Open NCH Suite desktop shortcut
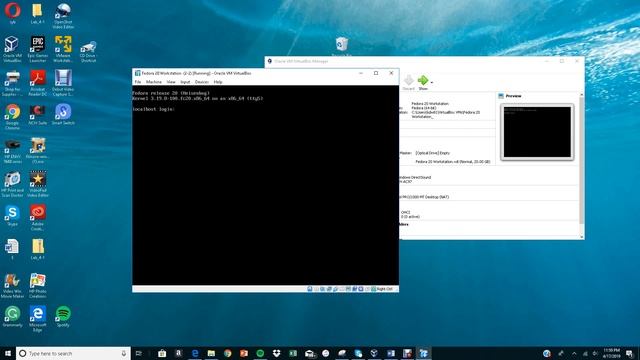 click(x=38, y=114)
